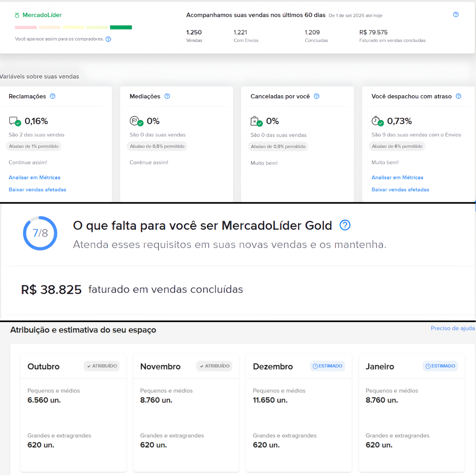Click the '1.250 Vendas' statistic
The height and width of the screenshot is (476, 476).
coord(194,36)
